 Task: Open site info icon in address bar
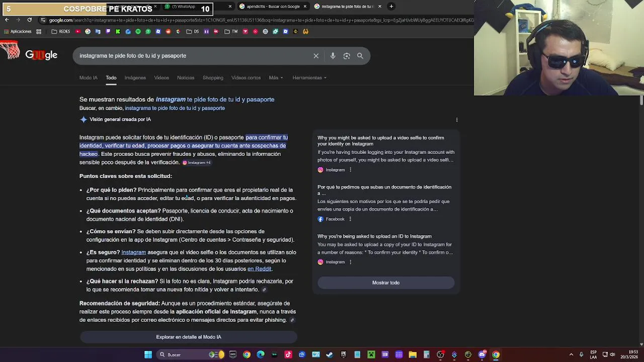click(x=43, y=20)
